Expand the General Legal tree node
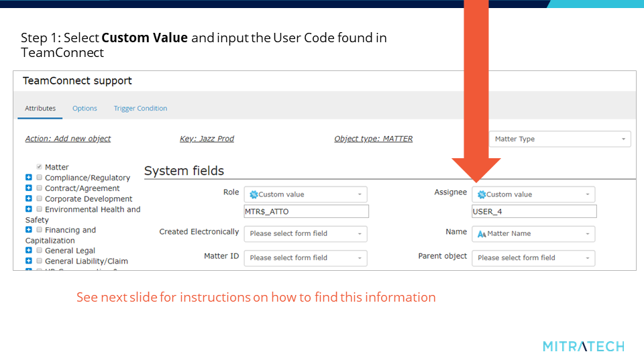The image size is (644, 362). pyautogui.click(x=28, y=250)
